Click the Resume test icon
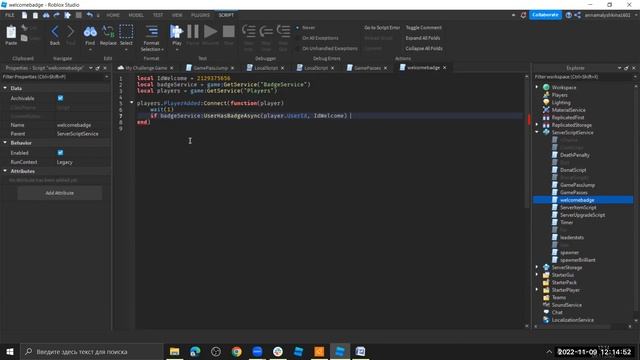Image resolution: width=640 pixels, height=360 pixels. click(210, 32)
